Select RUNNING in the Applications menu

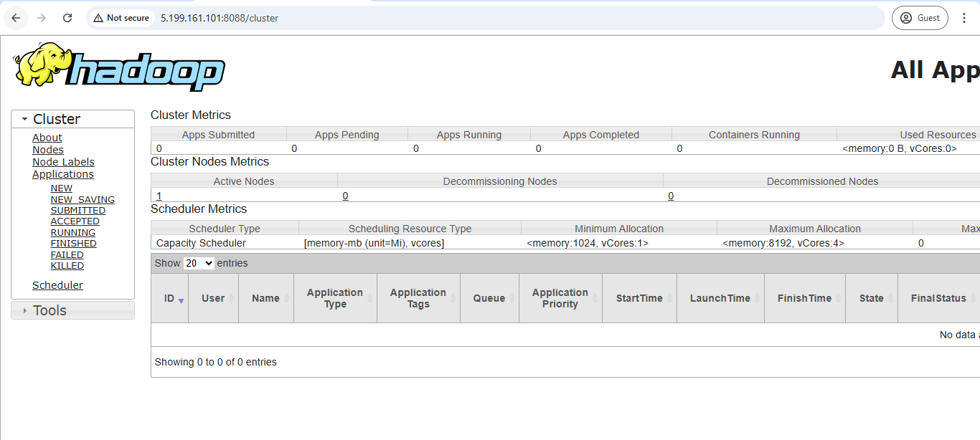(72, 232)
